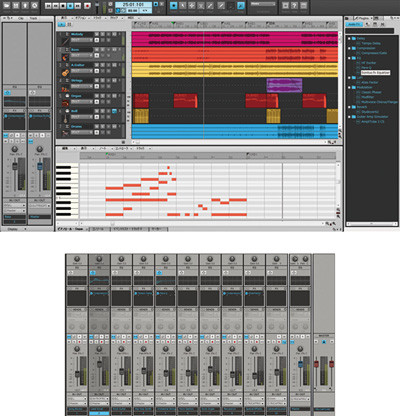
Task: Click the Display button below inspector
Action: [13, 229]
